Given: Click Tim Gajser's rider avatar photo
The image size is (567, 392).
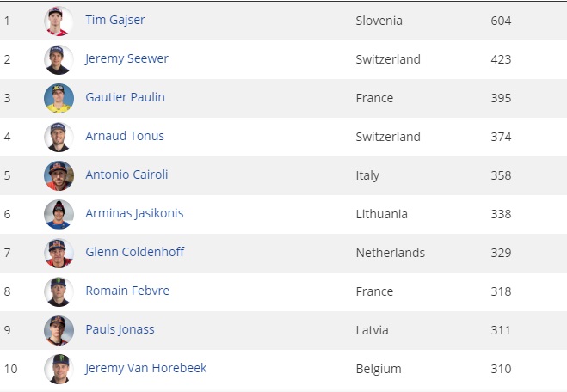Looking at the screenshot, I should 59,21.
